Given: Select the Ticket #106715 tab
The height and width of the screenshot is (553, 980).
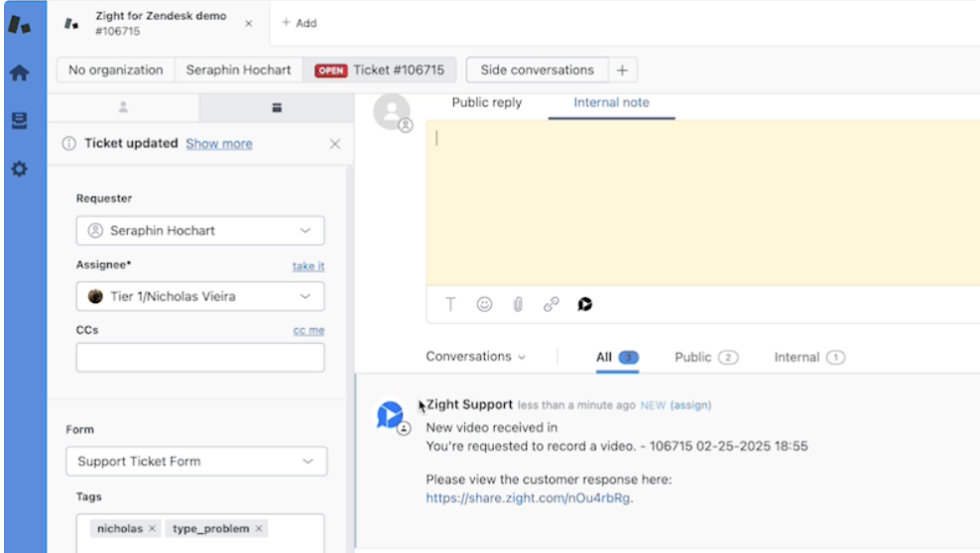Looking at the screenshot, I should pos(380,70).
